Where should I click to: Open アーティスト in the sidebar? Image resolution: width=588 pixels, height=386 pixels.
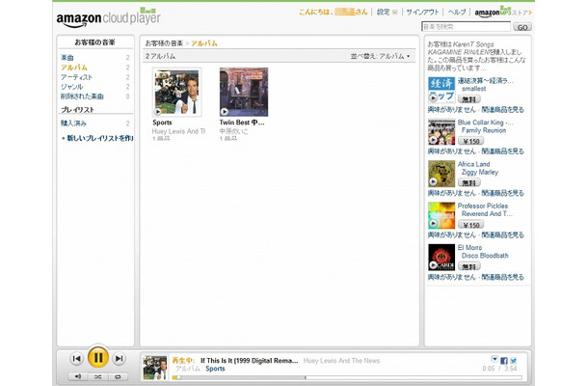[76, 77]
